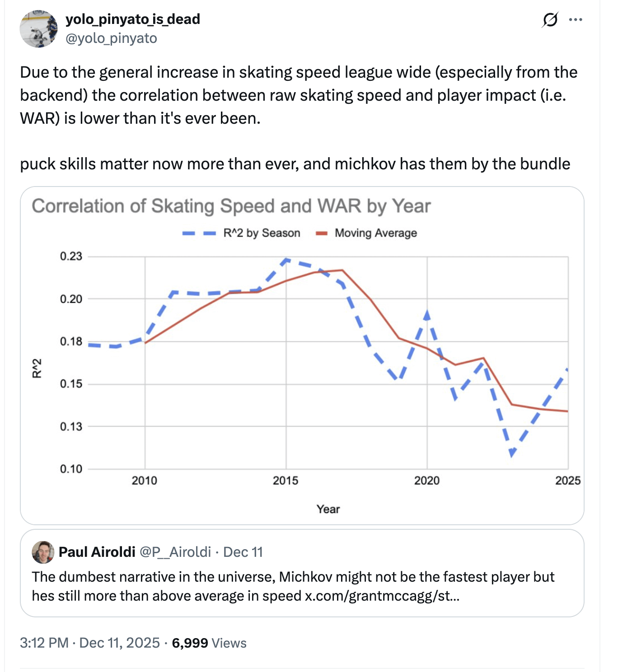Open the x.com/grantmccagg link in quoted post
Image resolution: width=618 pixels, height=672 pixels.
coord(382,596)
